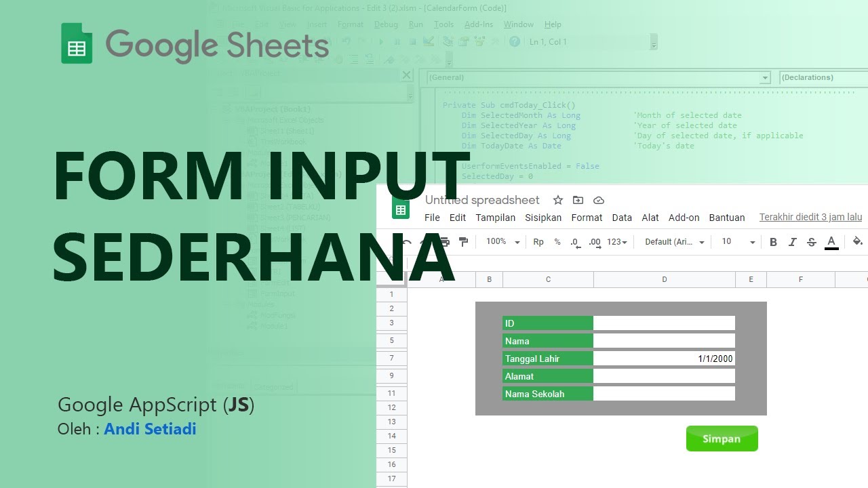Decrease decimal places
The height and width of the screenshot is (488, 868).
pos(575,242)
